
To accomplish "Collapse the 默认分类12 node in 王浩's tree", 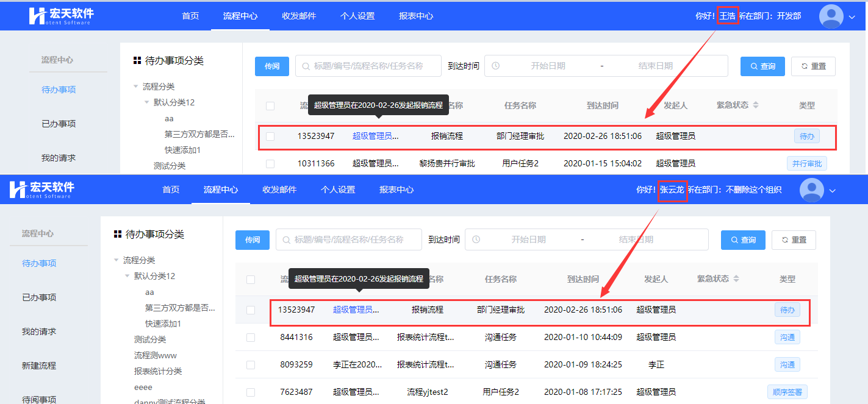I will pyautogui.click(x=146, y=102).
